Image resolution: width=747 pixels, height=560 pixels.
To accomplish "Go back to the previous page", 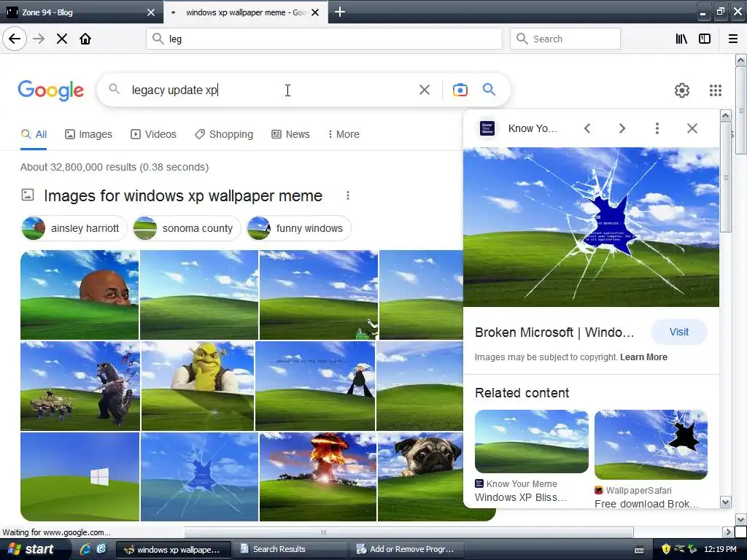I will [x=15, y=39].
